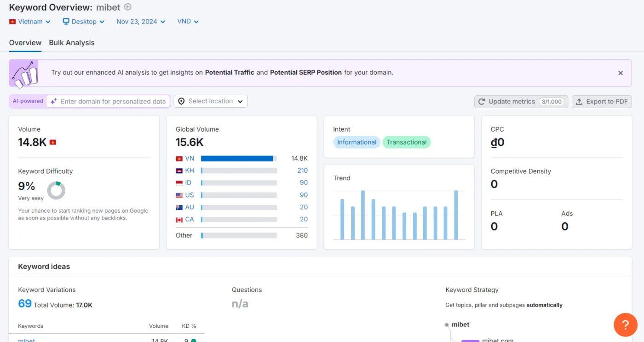Click the Canada flag in Global Volume
644x342 pixels.
(179, 220)
